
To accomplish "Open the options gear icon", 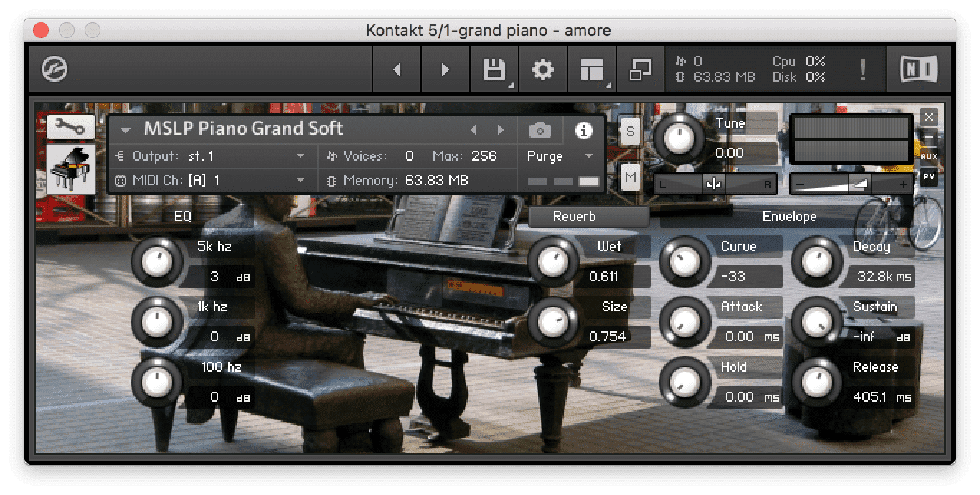I will click(543, 70).
